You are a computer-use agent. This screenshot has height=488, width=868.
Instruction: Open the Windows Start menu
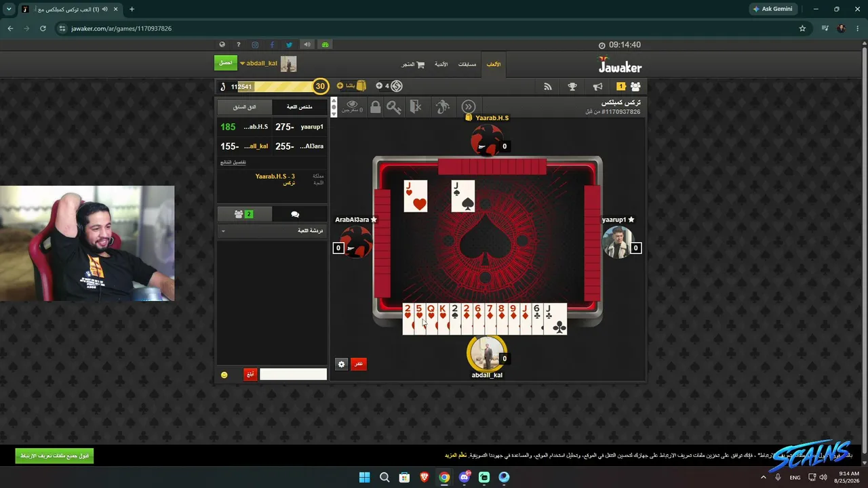(x=364, y=477)
